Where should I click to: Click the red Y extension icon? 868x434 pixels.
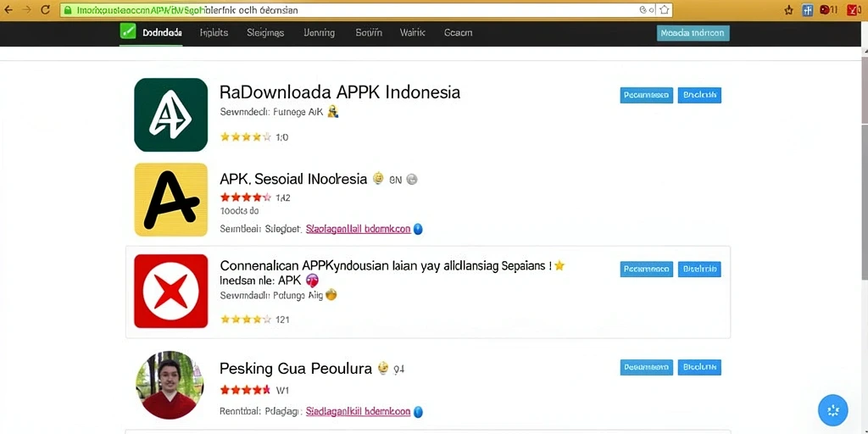(853, 10)
